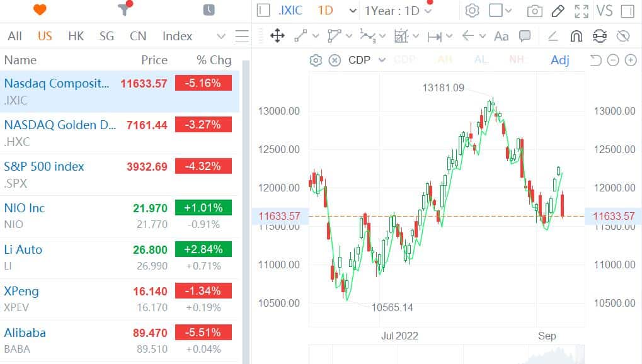Screen dimensions: 642x364
Task: Open chart settings with the gear icon
Action: coord(471,11)
